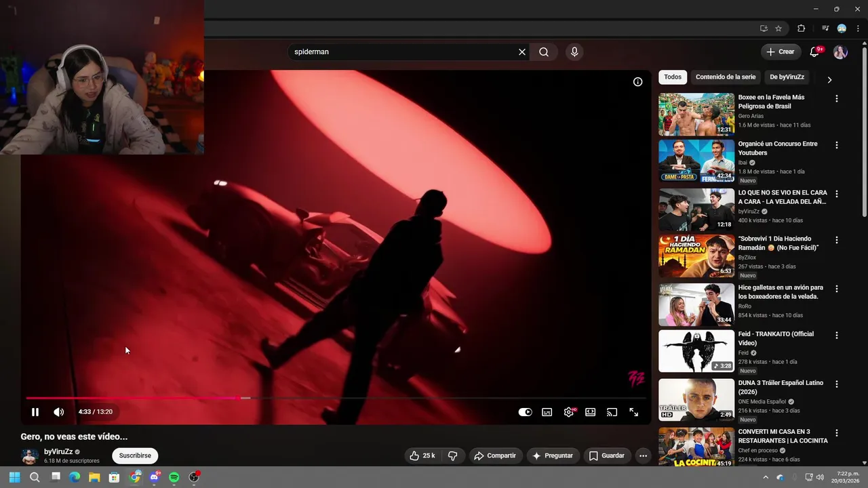The height and width of the screenshot is (488, 868).
Task: Open the three-dot more actions button under the video
Action: click(643, 455)
